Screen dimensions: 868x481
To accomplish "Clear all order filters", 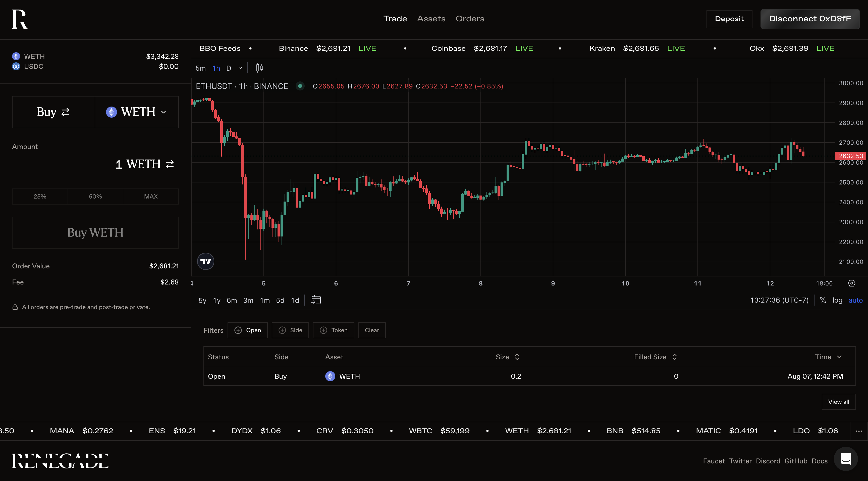I will 372,330.
